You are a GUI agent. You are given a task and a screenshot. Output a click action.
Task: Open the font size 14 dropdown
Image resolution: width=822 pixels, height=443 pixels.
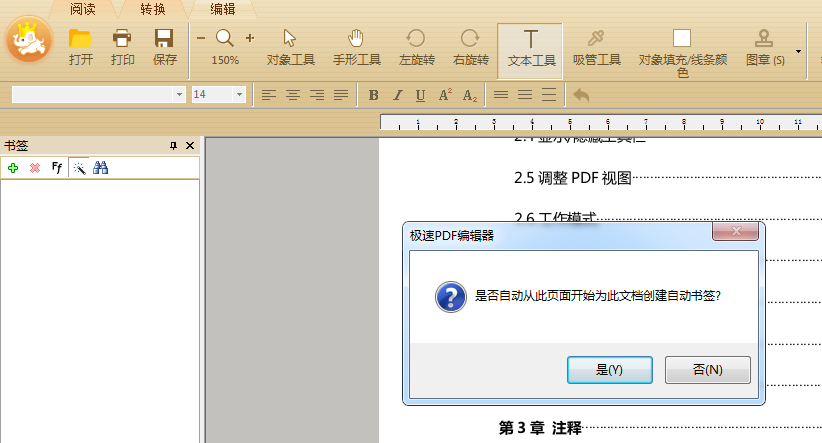coord(239,94)
